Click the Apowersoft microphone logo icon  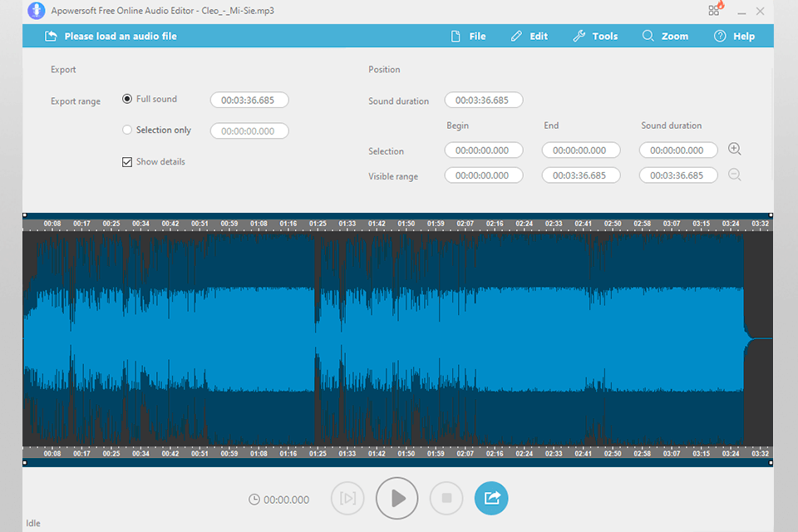[x=37, y=11]
